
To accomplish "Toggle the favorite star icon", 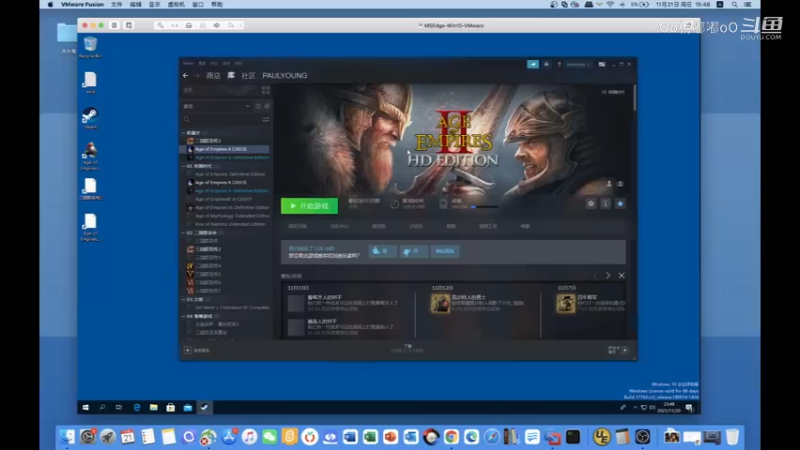I will (x=620, y=204).
